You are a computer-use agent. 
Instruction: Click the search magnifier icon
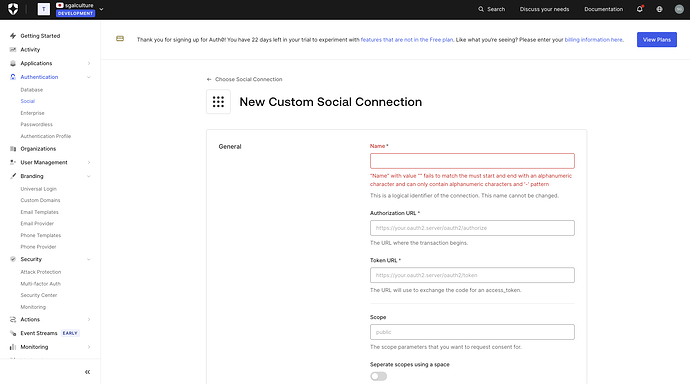pyautogui.click(x=481, y=9)
